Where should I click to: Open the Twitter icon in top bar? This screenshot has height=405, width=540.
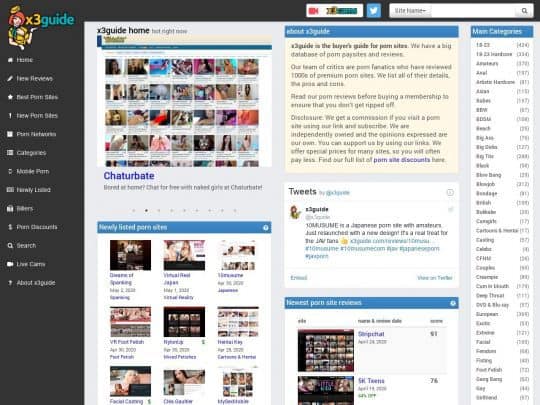click(x=373, y=10)
